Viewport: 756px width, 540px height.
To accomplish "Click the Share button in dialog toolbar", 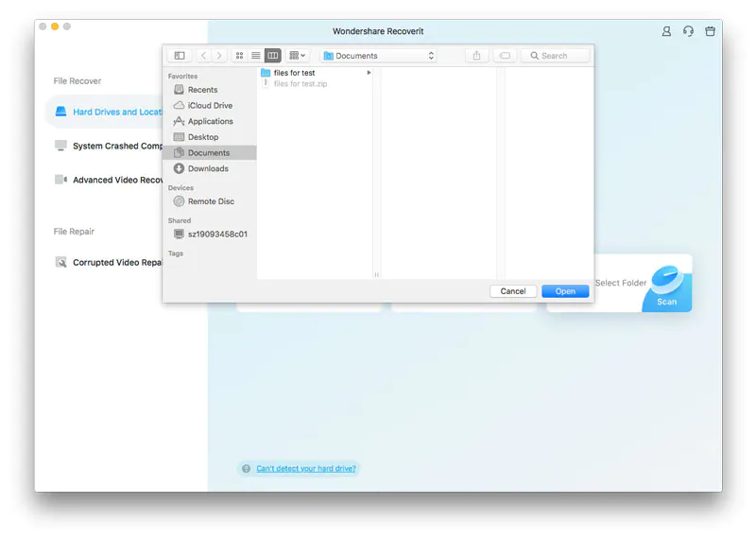I will point(477,56).
